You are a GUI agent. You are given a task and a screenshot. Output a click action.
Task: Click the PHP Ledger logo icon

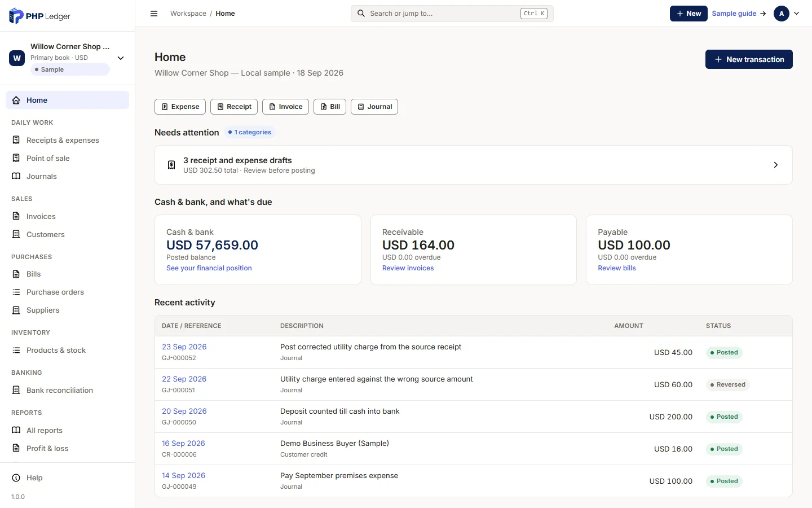(x=16, y=16)
